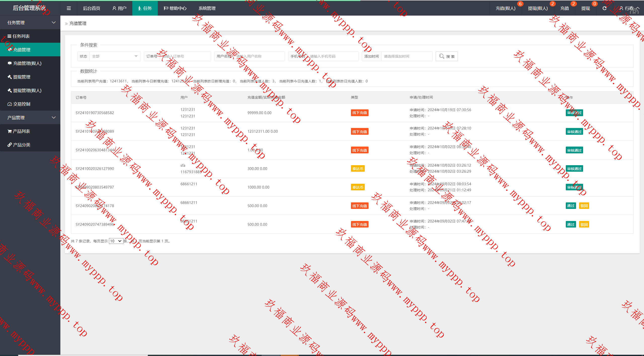Open 产品列表 with cart icon
This screenshot has width=644, height=356.
click(x=21, y=131)
